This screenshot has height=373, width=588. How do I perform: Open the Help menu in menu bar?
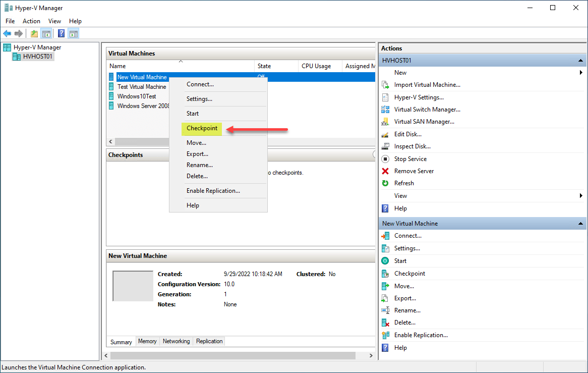(75, 21)
